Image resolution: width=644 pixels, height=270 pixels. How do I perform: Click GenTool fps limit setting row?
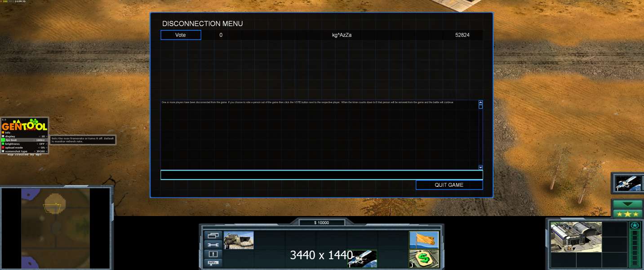coord(25,140)
